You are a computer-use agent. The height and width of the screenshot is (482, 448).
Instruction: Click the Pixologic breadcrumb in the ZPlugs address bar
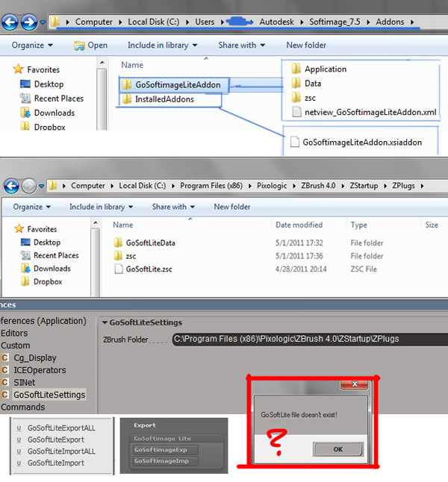point(272,186)
